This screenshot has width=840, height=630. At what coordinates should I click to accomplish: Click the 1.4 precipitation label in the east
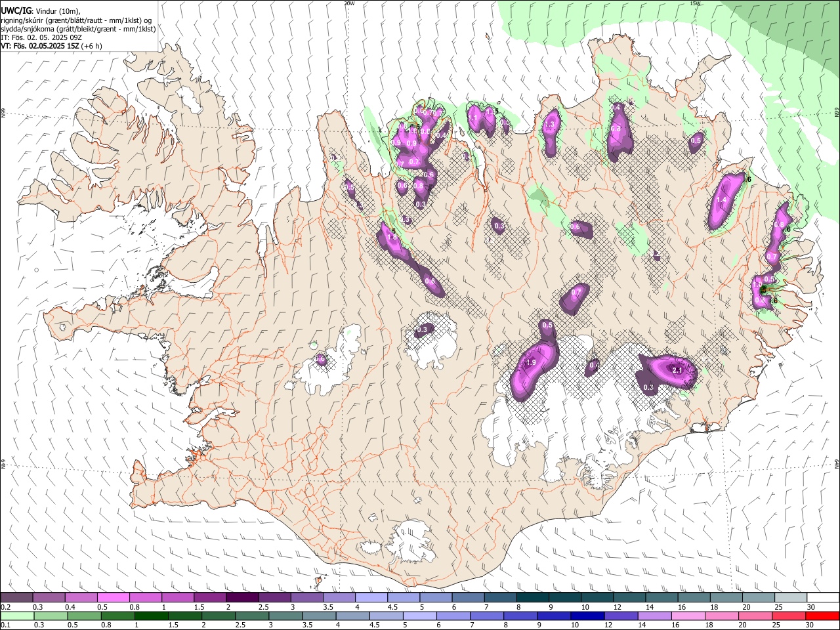pyautogui.click(x=722, y=200)
